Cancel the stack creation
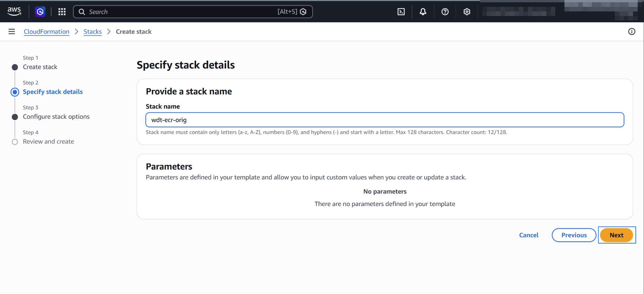 [x=529, y=235]
